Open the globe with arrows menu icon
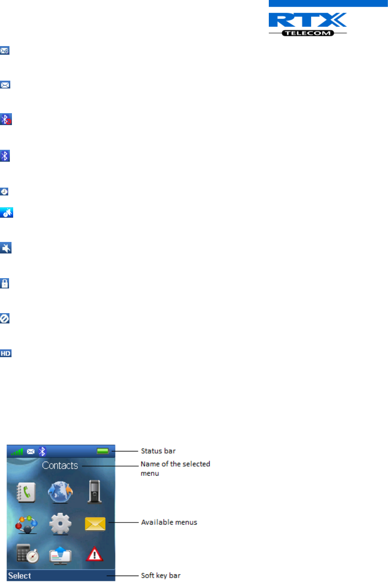 tap(60, 492)
